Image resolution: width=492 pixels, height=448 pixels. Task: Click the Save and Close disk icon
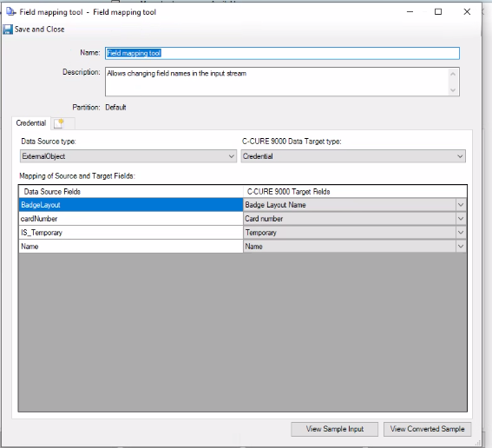tap(8, 30)
